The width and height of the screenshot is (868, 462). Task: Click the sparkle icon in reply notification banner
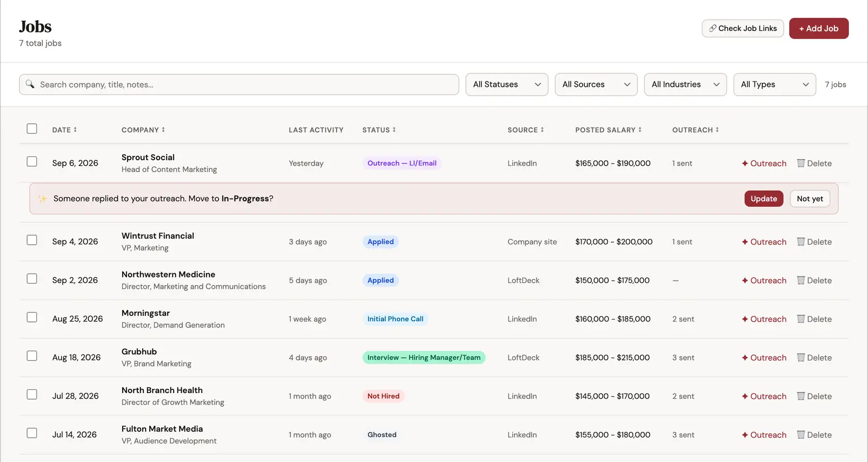click(x=42, y=199)
